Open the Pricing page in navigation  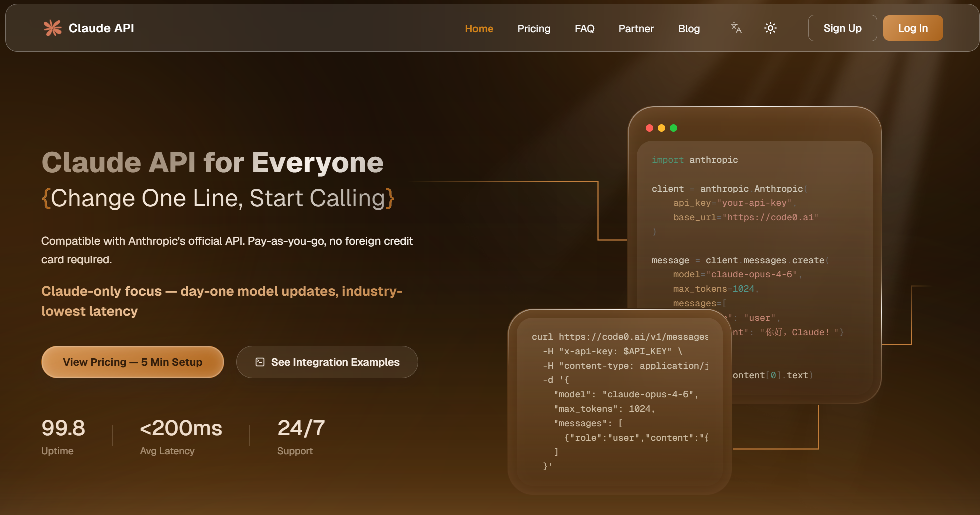click(x=534, y=29)
